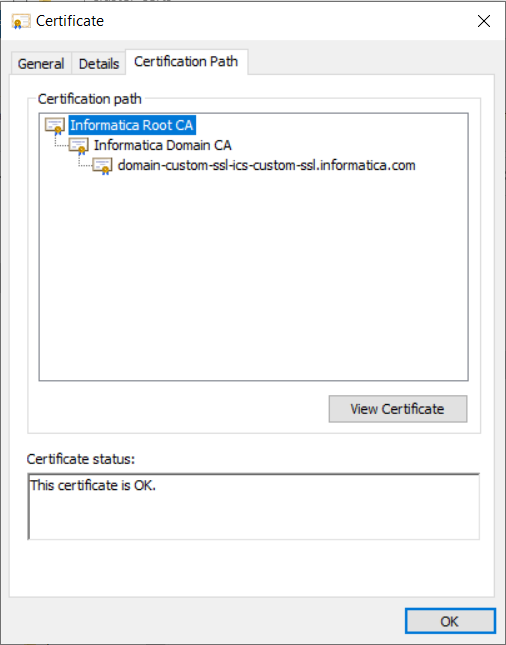Select Informatica Root CA in the tree
This screenshot has width=506, height=645.
coord(132,125)
